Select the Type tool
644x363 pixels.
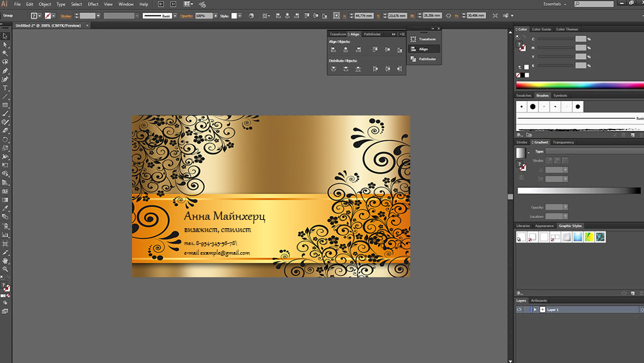(5, 88)
